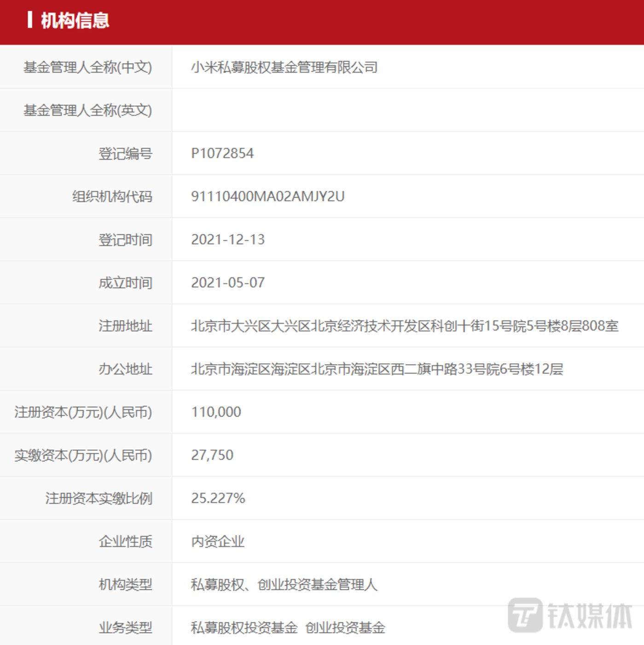Select the date 2021-05-07
The height and width of the screenshot is (645, 644).
click(x=228, y=283)
